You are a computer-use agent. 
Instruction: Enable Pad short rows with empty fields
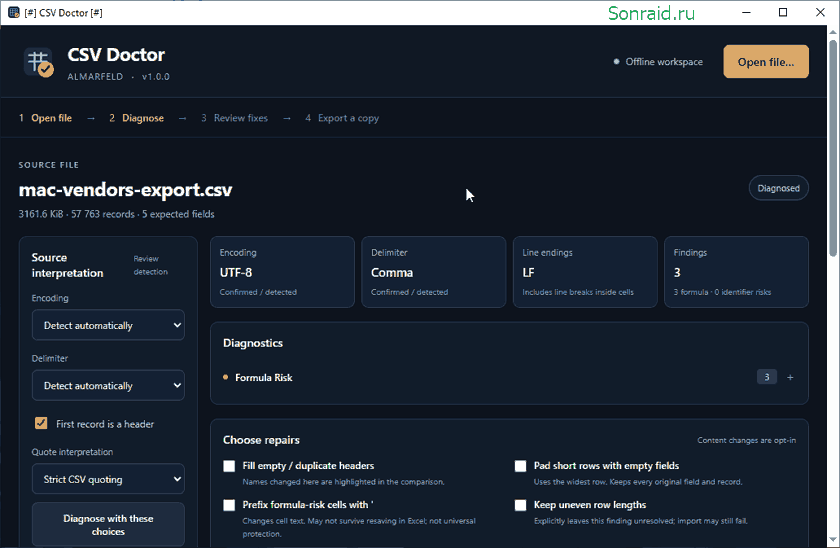click(520, 466)
